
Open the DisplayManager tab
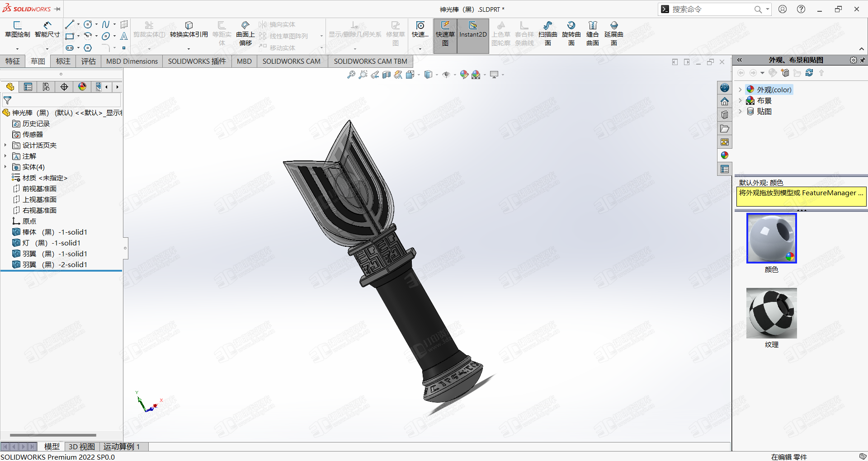pos(82,87)
